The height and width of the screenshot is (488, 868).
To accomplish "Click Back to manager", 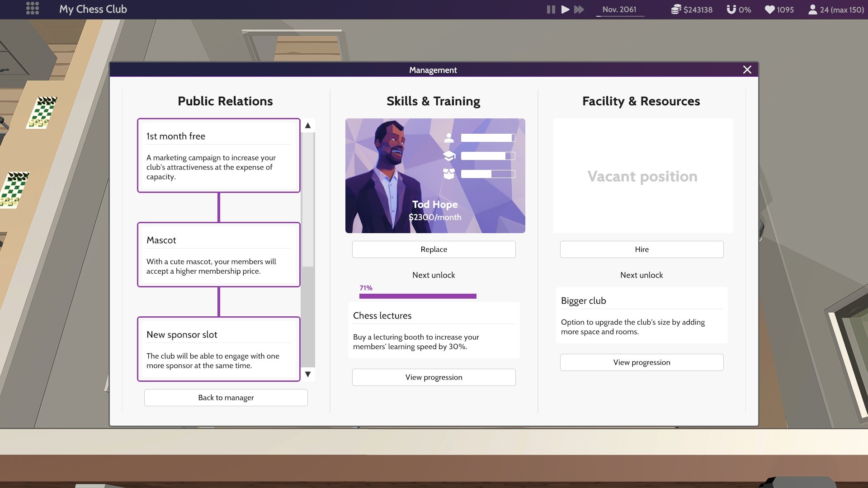I will [226, 398].
